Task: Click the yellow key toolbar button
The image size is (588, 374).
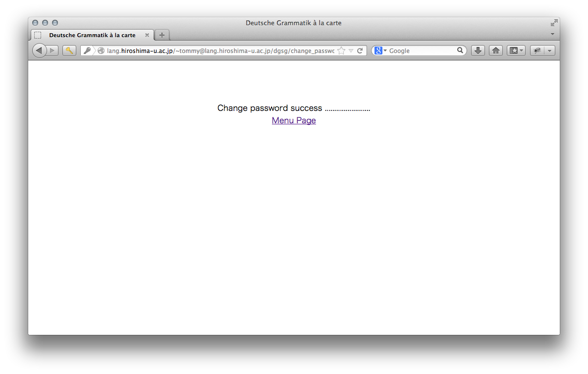Action: click(69, 51)
